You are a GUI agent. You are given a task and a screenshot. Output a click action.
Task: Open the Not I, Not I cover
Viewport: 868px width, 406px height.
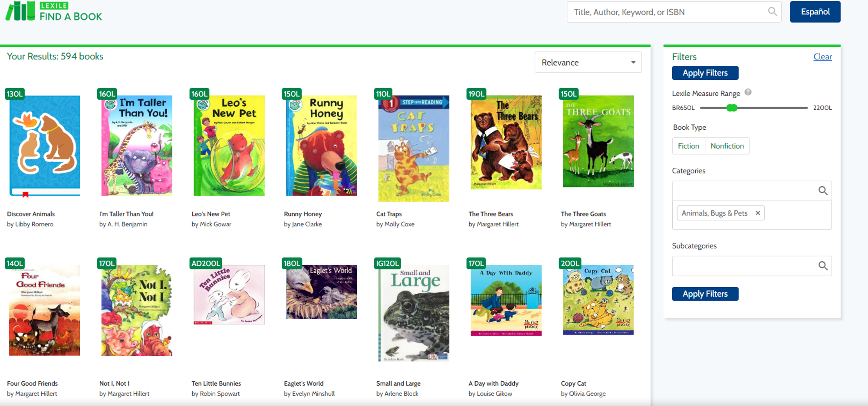[137, 311]
